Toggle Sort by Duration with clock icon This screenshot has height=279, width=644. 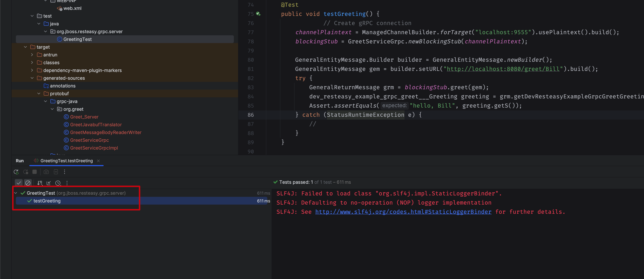tap(58, 183)
